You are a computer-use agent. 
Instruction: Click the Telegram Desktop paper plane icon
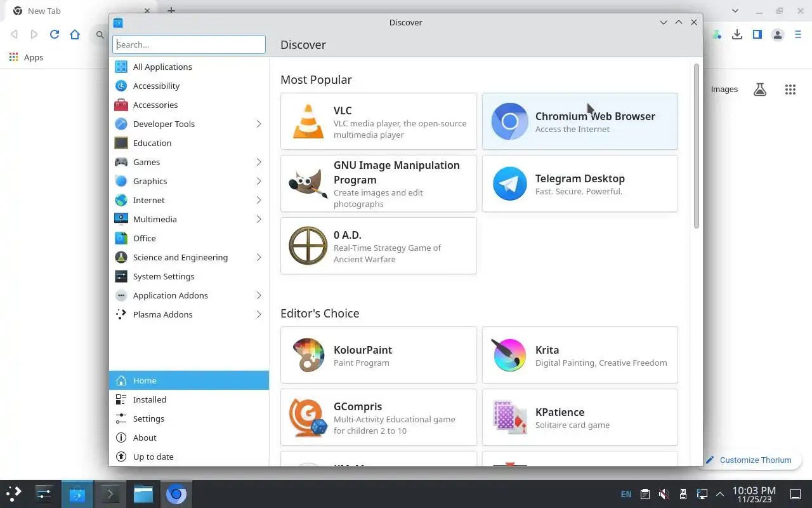(x=509, y=184)
